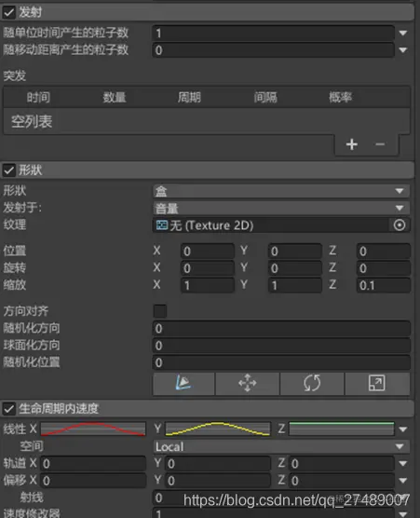This screenshot has height=518, width=420.
Task: Click the 旋转 Z field
Action: 384,268
